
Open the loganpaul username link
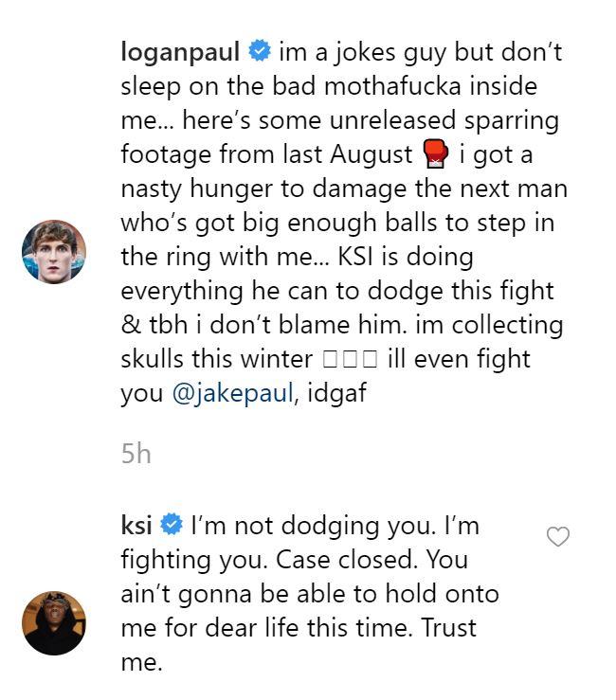(x=180, y=51)
